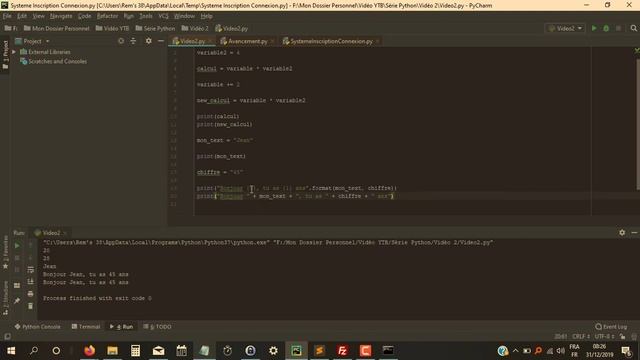This screenshot has width=640, height=360.
Task: Pin the Video2 run tab
Action: click(x=17, y=301)
